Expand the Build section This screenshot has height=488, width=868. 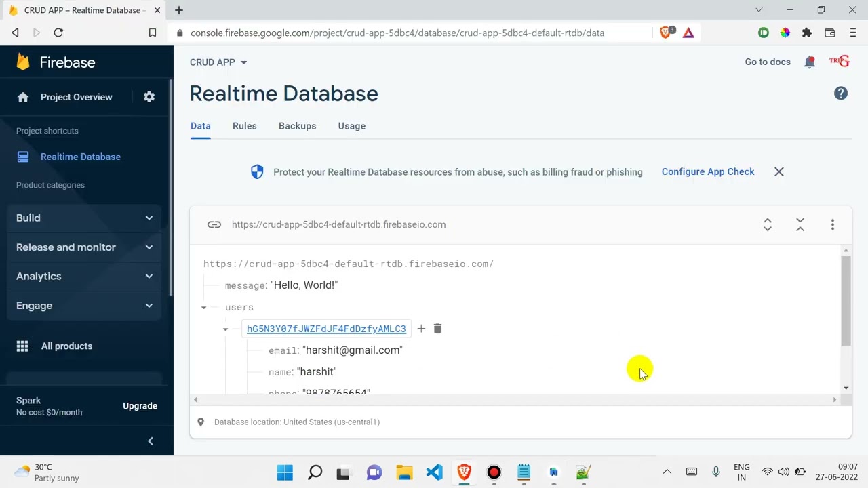tap(84, 218)
